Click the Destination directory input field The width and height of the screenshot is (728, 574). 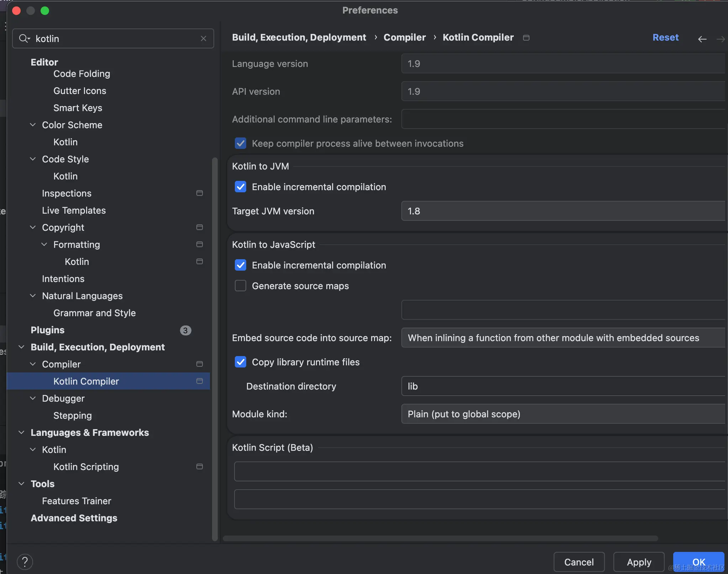point(563,386)
